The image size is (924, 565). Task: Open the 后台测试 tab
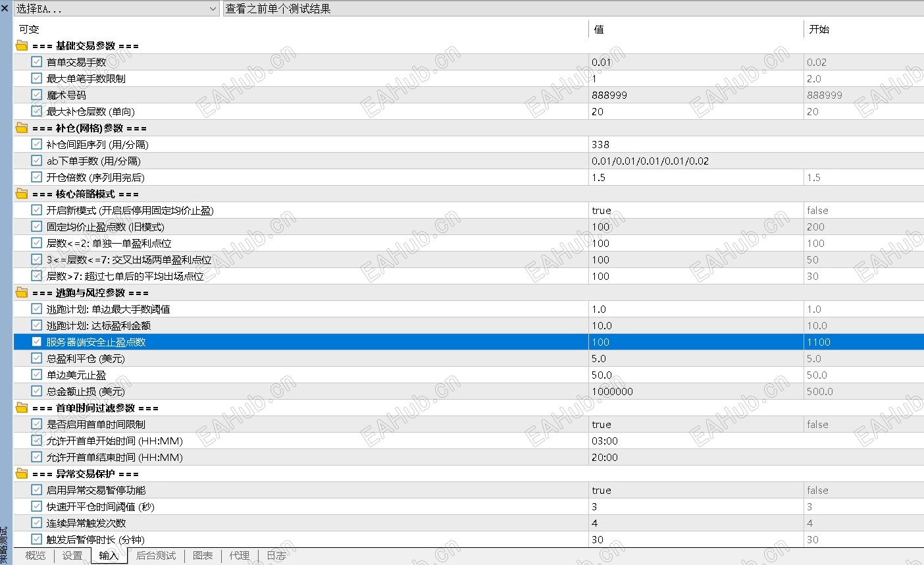pyautogui.click(x=156, y=556)
